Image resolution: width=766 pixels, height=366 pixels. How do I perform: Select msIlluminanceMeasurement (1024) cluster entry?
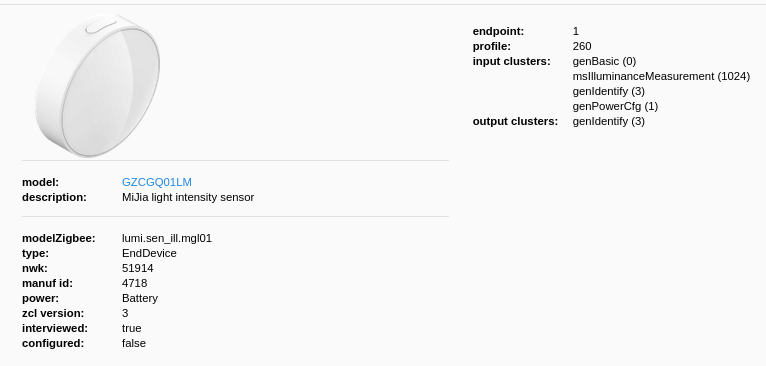pyautogui.click(x=661, y=76)
